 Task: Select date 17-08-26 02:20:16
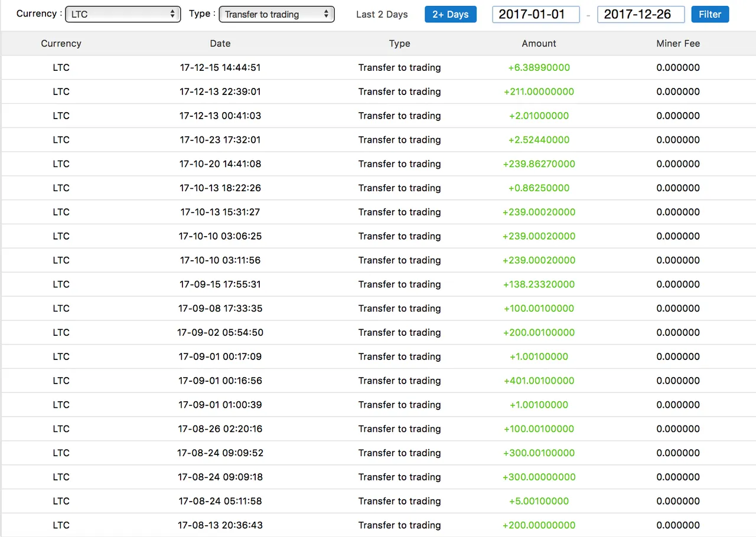220,429
